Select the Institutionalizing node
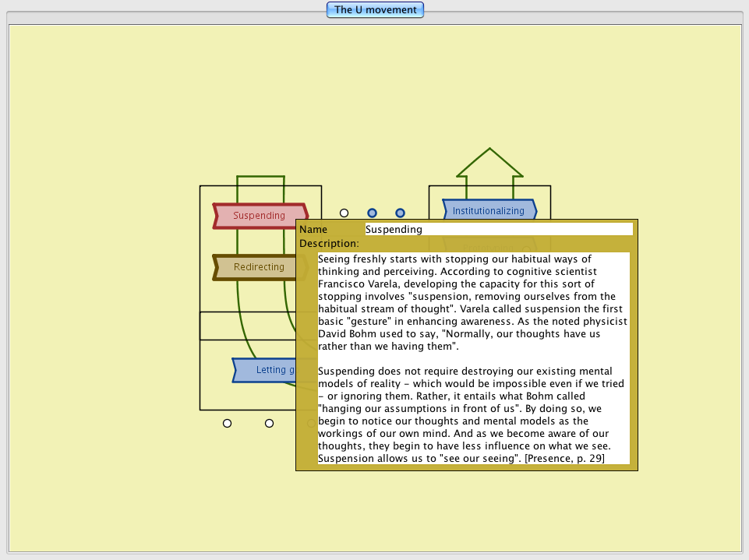 pyautogui.click(x=489, y=210)
